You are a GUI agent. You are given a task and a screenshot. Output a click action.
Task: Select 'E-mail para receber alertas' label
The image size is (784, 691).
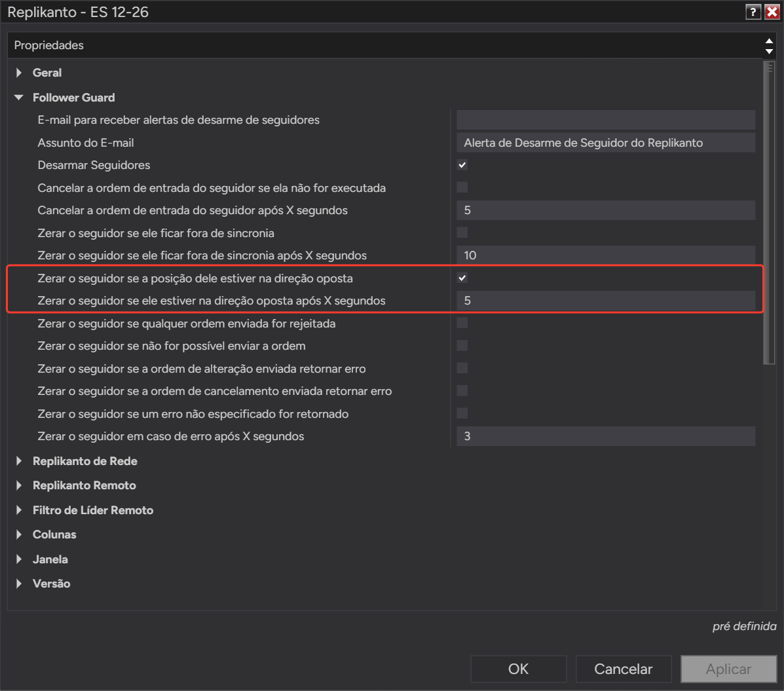click(x=179, y=120)
